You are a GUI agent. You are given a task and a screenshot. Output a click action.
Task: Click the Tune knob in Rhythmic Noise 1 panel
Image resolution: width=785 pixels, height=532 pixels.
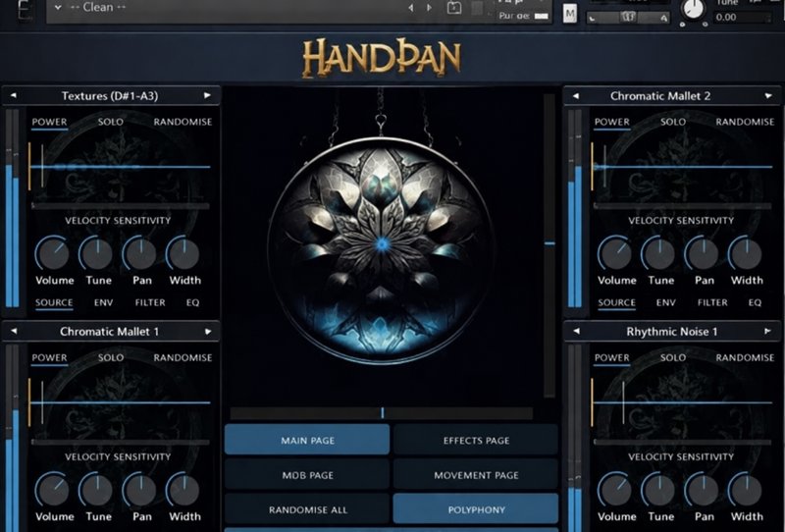tap(659, 490)
